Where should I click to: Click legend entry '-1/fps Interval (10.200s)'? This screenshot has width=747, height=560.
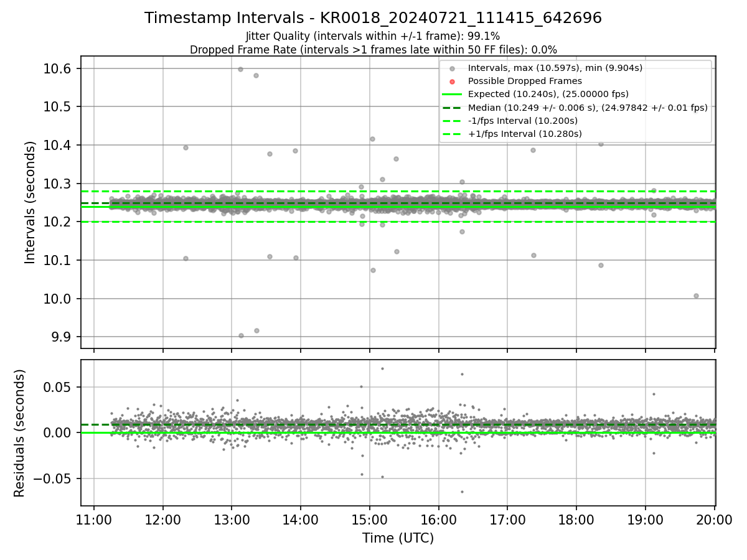pyautogui.click(x=523, y=121)
